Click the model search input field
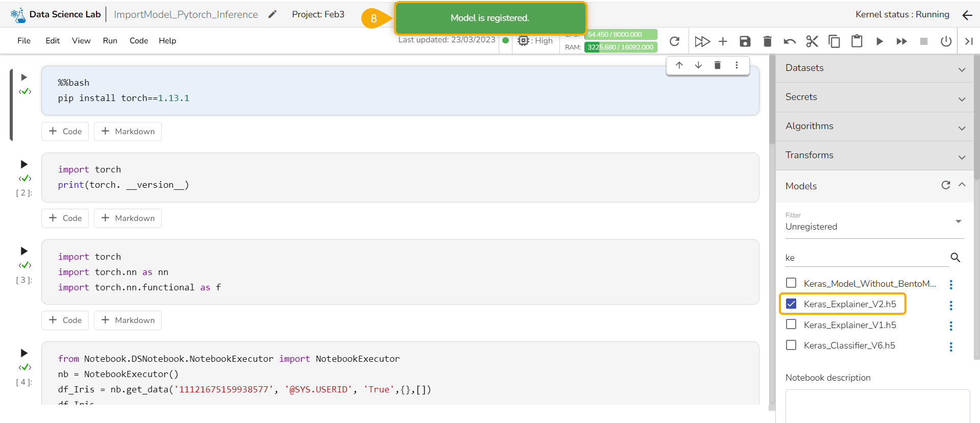The image size is (980, 423). [x=865, y=258]
